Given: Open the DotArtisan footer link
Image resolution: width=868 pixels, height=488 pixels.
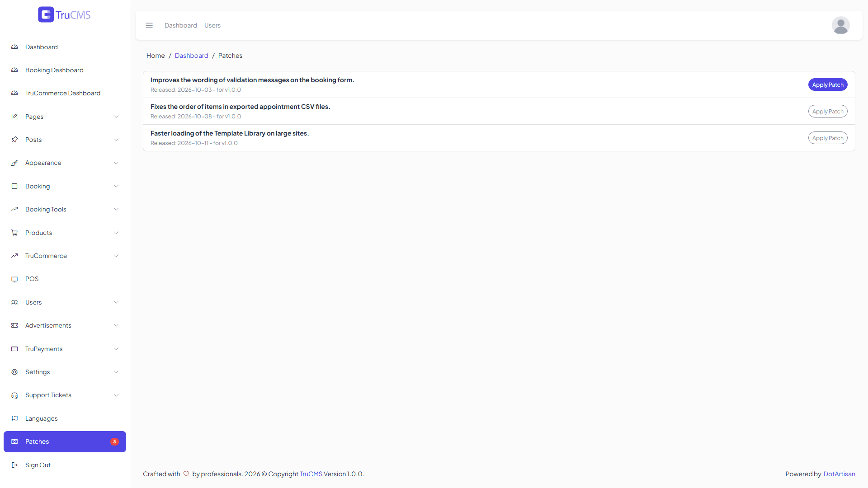Looking at the screenshot, I should pyautogui.click(x=839, y=474).
